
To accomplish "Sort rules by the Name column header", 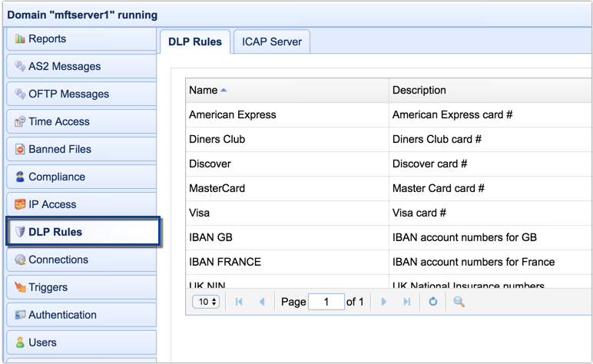I will click(287, 90).
